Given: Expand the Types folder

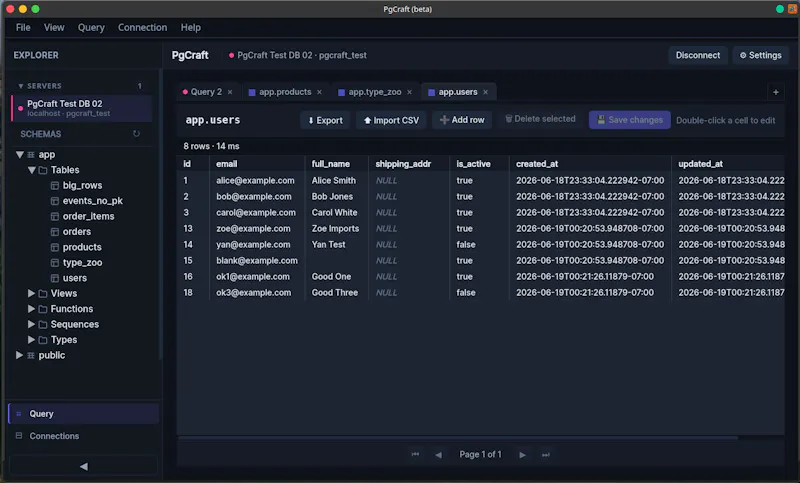Looking at the screenshot, I should 31,339.
